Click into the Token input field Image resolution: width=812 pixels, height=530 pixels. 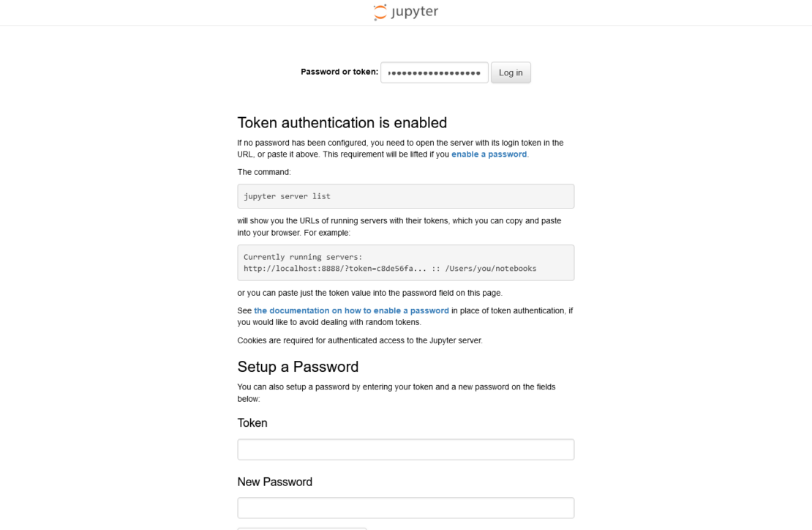tap(405, 449)
